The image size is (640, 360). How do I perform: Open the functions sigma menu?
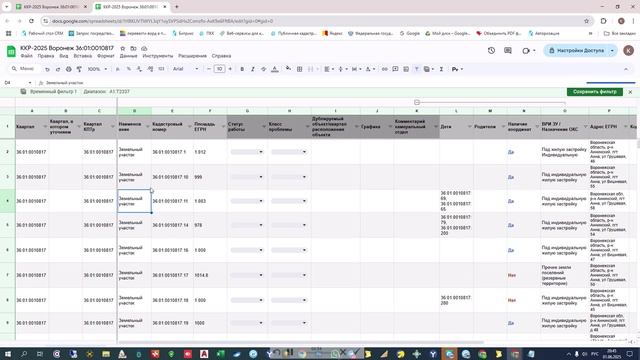pyautogui.click(x=441, y=69)
